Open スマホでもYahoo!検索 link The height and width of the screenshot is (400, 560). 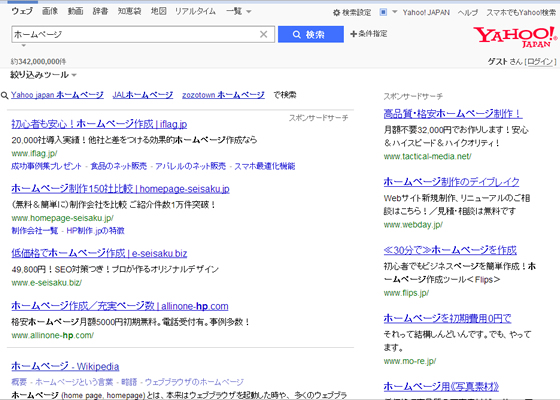(521, 12)
